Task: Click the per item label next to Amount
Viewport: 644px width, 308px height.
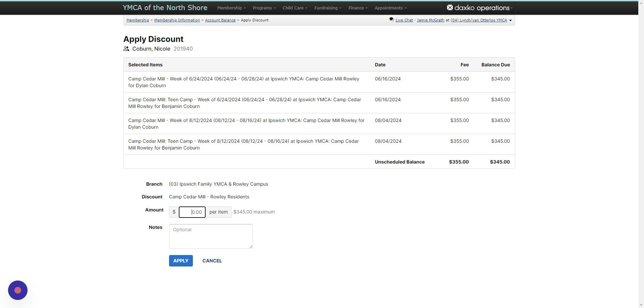Action: coord(218,212)
